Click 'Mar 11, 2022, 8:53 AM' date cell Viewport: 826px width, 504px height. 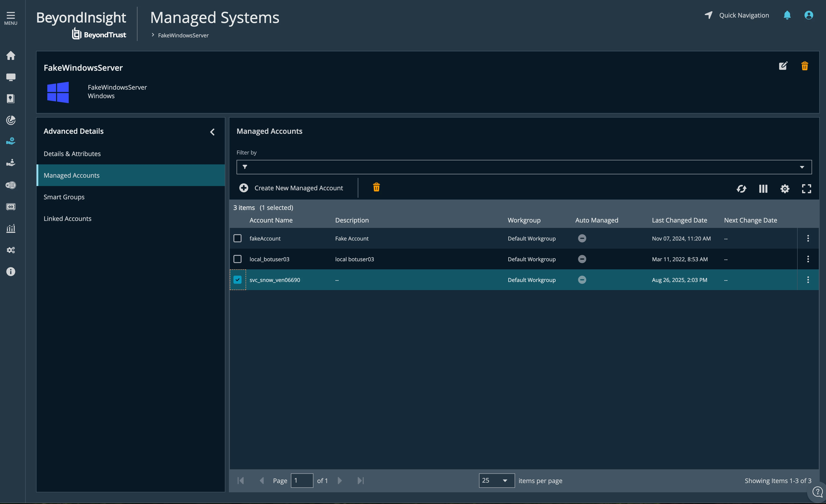click(x=680, y=259)
